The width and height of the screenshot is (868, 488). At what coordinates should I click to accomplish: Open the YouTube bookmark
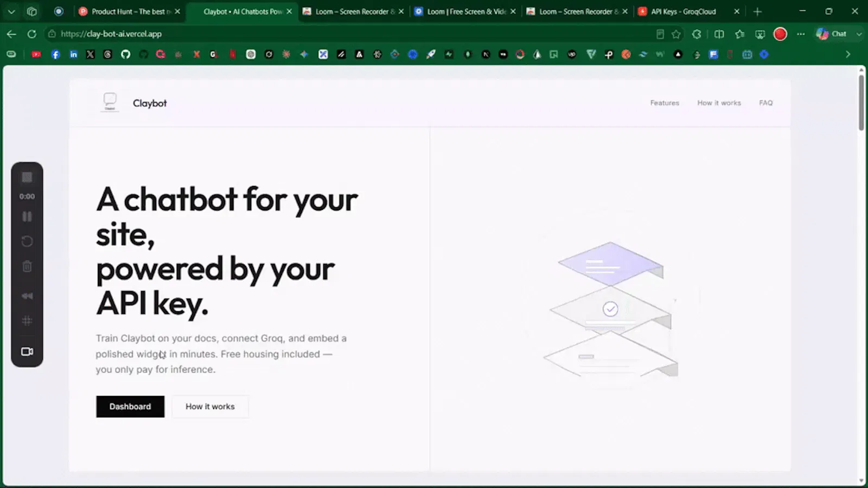click(36, 54)
